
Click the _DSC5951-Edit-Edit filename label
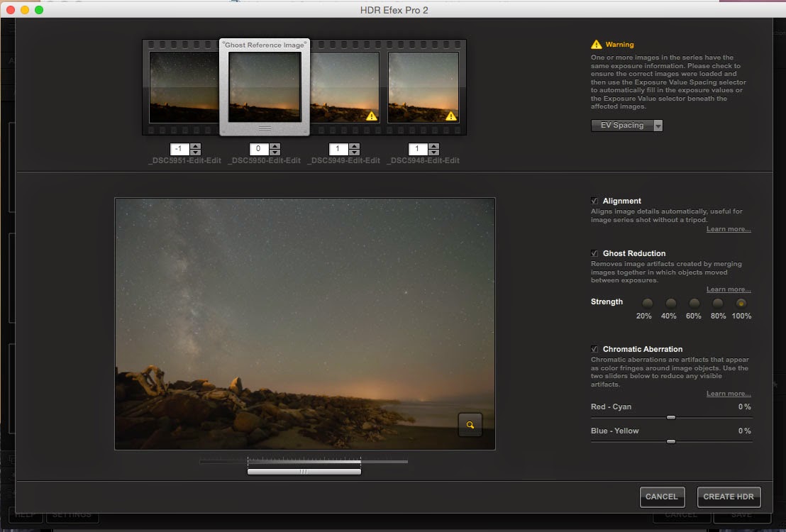(x=184, y=160)
